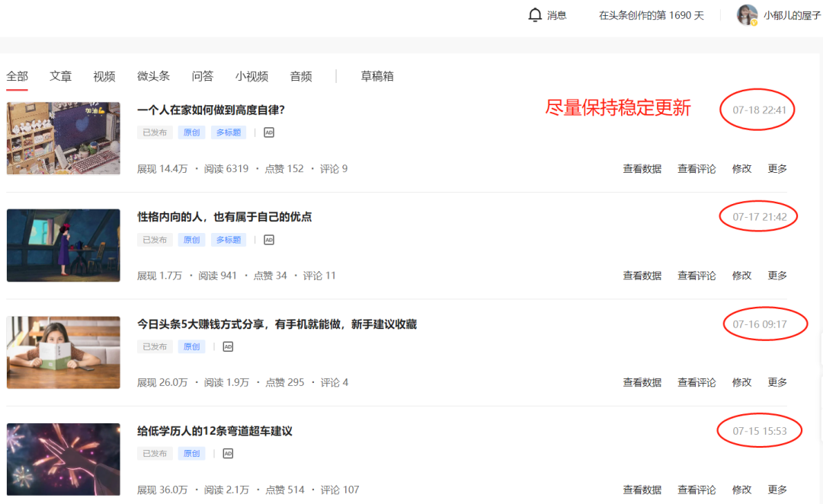Viewport: 823px width, 504px height.
Task: Open 更多 menu for the 07-18 article
Action: tap(777, 169)
